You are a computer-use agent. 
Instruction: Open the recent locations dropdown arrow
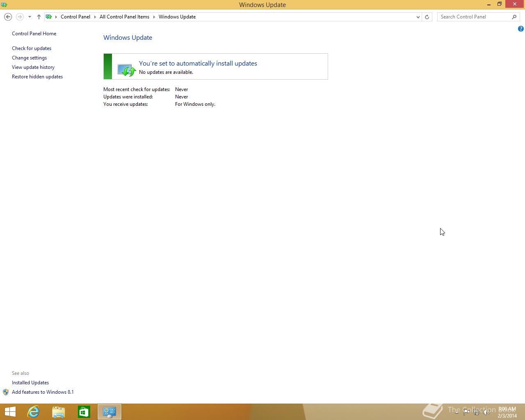[30, 17]
